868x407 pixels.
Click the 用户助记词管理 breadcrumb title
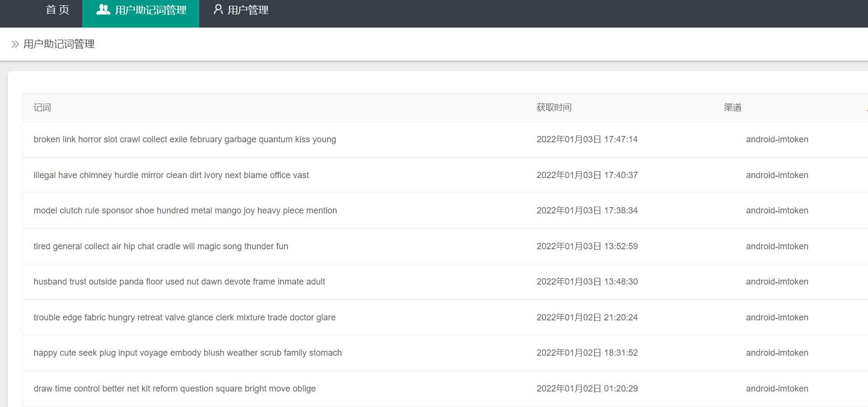tap(59, 45)
